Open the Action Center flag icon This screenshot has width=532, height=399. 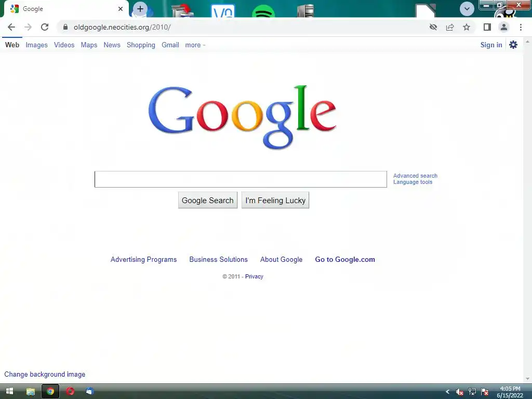pos(485,392)
